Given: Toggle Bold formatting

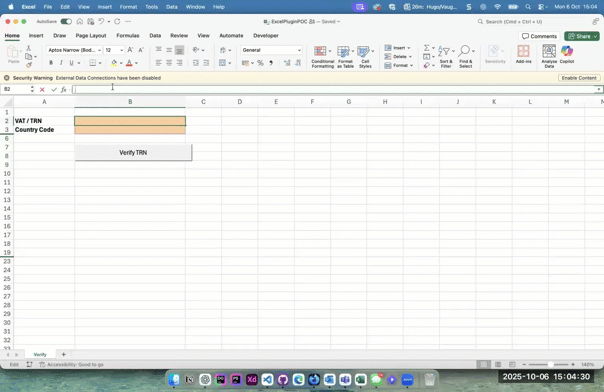Looking at the screenshot, I should coord(51,63).
